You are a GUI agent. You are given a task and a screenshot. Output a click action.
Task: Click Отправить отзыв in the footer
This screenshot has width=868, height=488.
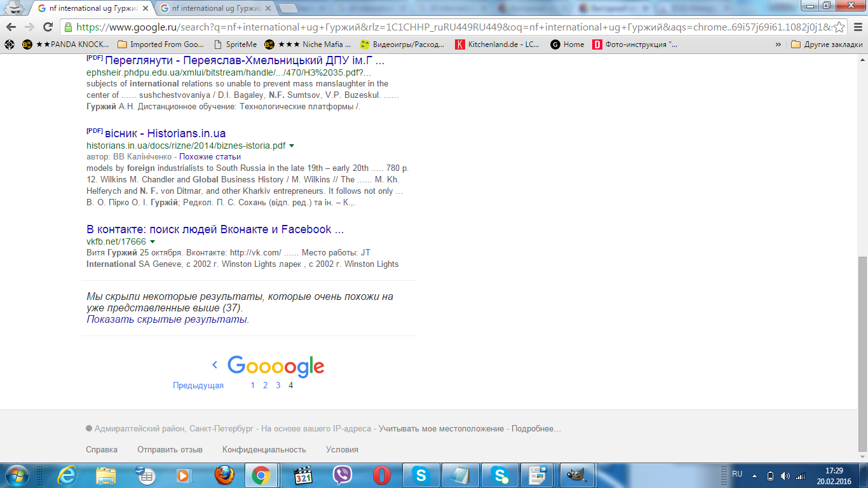[x=170, y=449]
